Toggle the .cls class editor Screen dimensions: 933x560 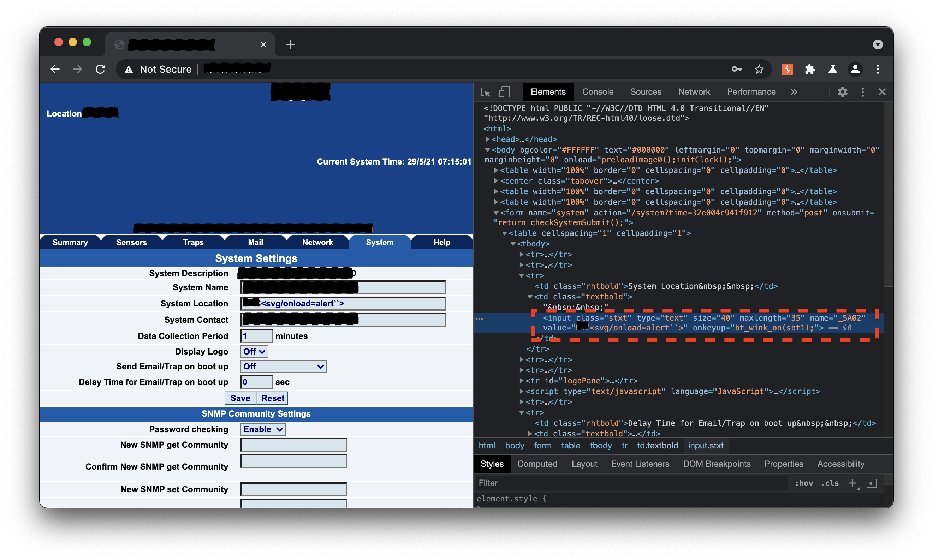click(x=830, y=483)
